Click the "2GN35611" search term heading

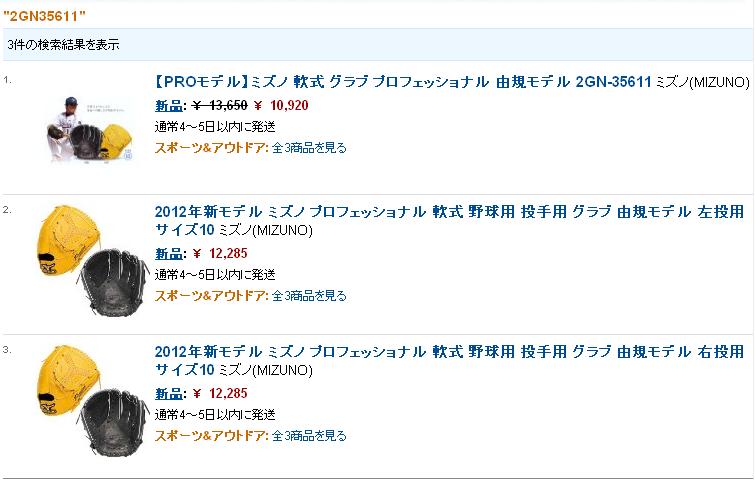[44, 16]
